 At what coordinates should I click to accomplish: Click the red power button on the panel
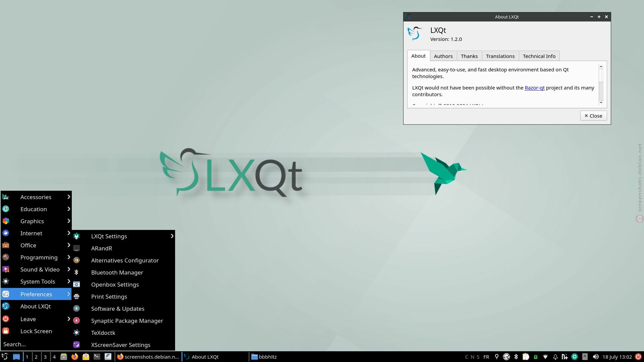[638, 357]
